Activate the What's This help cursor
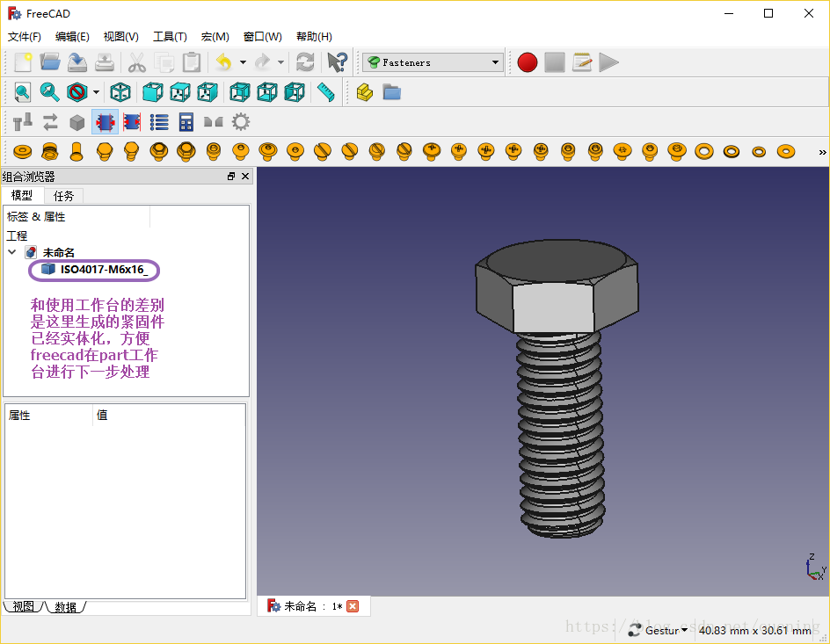The height and width of the screenshot is (644, 830). (338, 62)
